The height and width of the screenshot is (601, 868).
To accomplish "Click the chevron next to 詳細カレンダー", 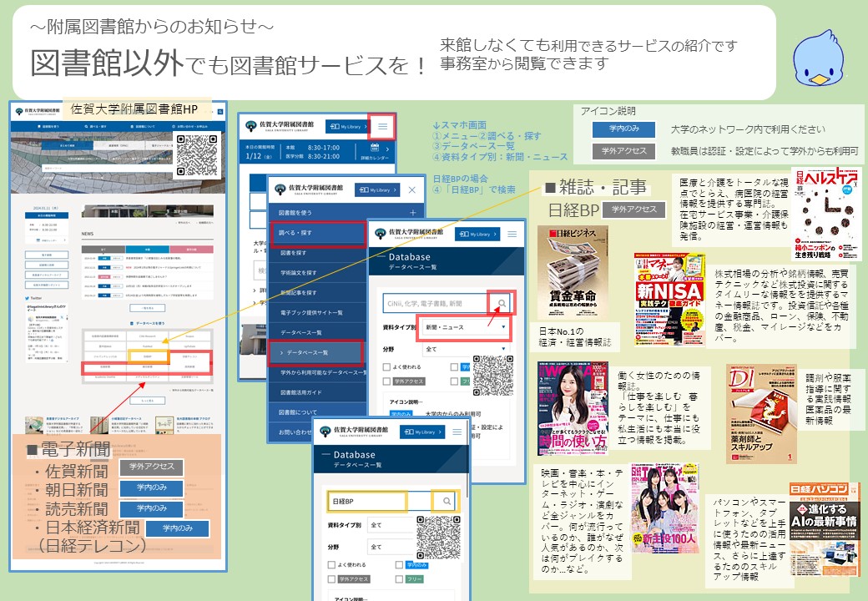I will point(387,149).
